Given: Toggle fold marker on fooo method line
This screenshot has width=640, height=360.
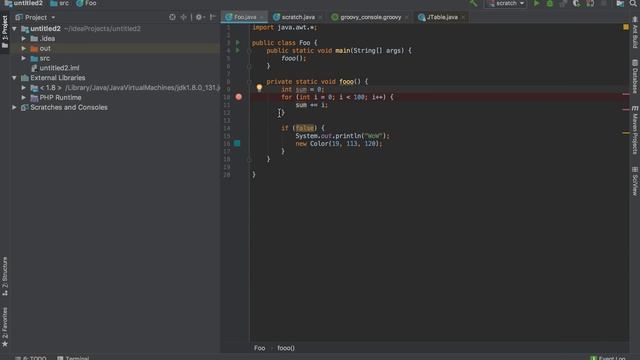Looking at the screenshot, I should point(249,82).
